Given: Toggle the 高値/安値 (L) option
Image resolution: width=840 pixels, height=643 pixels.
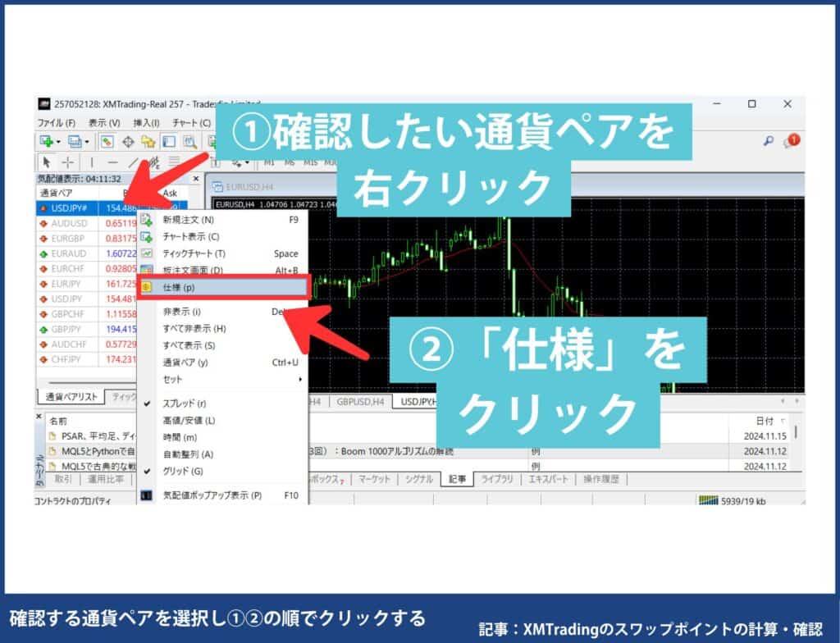Looking at the screenshot, I should pyautogui.click(x=222, y=420).
